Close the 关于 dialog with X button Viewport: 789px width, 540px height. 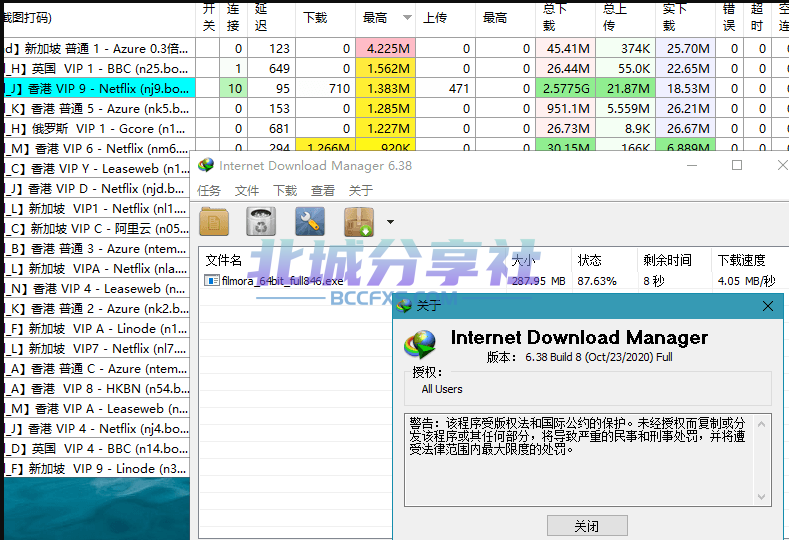[x=768, y=306]
